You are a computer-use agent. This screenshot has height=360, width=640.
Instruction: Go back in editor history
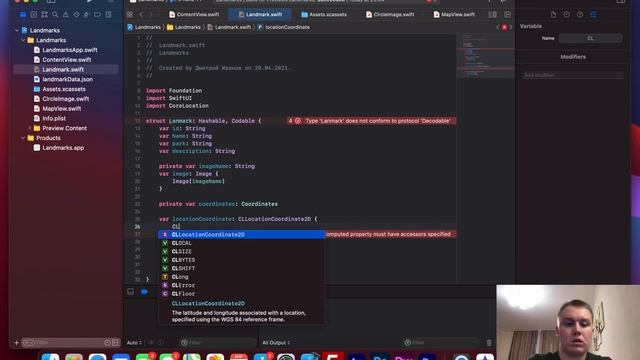(141, 14)
